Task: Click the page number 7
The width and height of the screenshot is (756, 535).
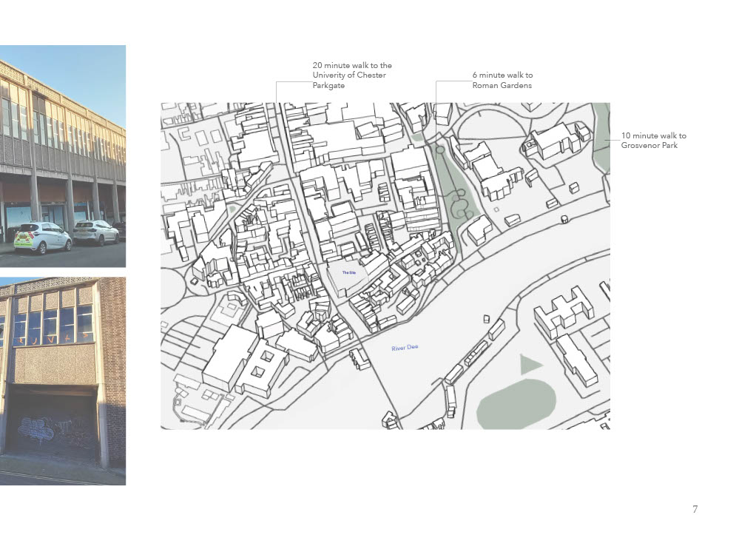Action: pos(695,509)
